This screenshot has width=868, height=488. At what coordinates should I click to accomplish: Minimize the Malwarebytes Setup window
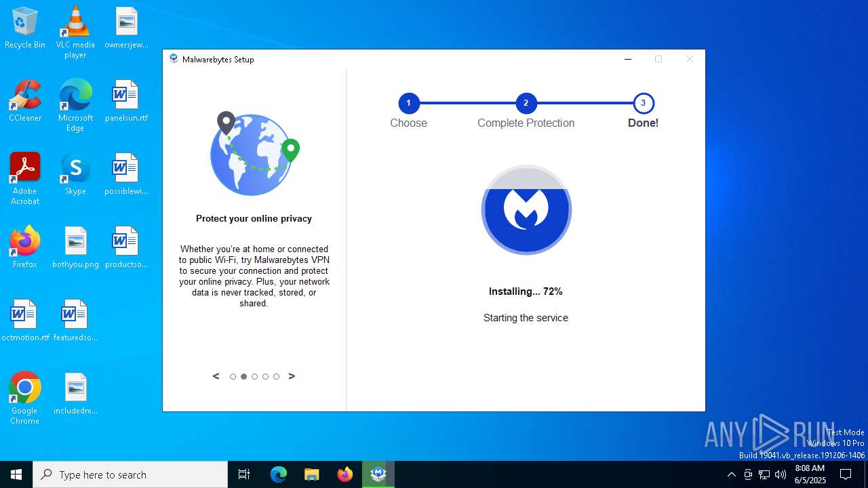[628, 59]
